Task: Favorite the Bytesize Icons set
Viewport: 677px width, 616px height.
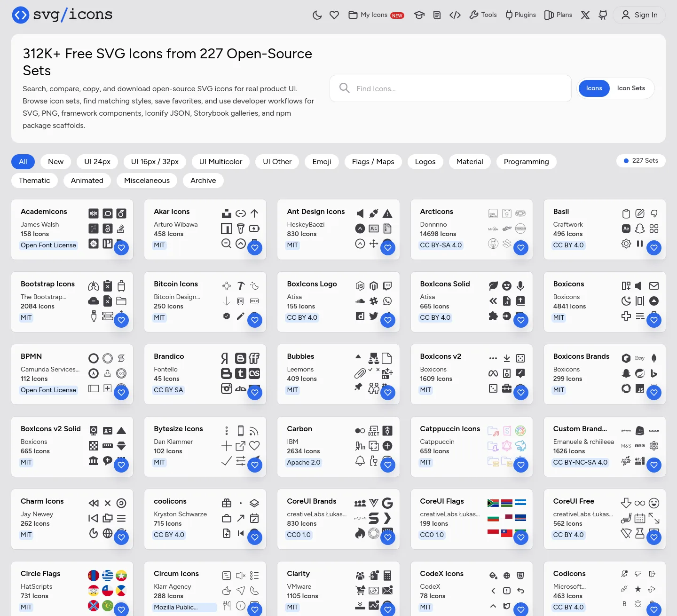Action: (x=255, y=465)
